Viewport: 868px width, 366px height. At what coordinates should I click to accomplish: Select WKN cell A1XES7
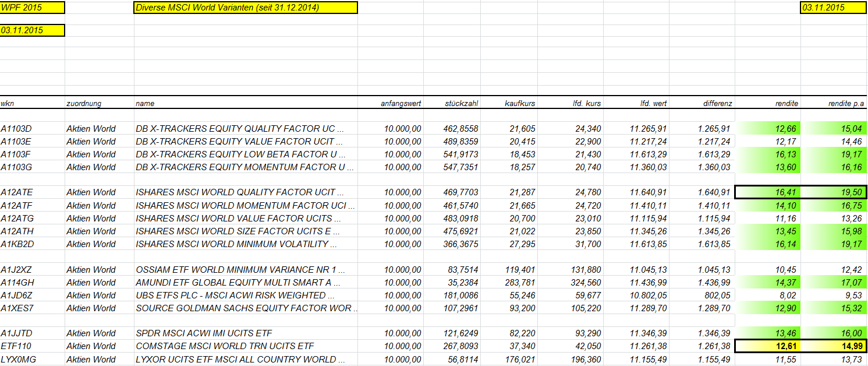click(33, 308)
